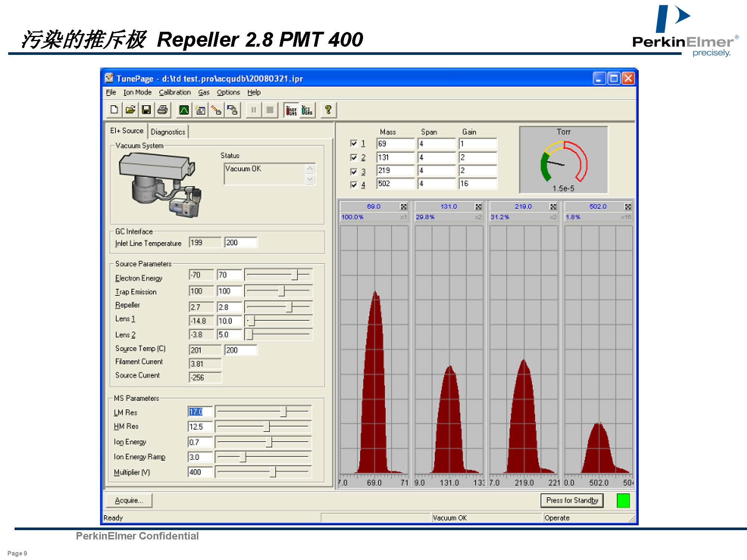
Task: Maximize the 219.0 peak panel
Action: (x=553, y=206)
